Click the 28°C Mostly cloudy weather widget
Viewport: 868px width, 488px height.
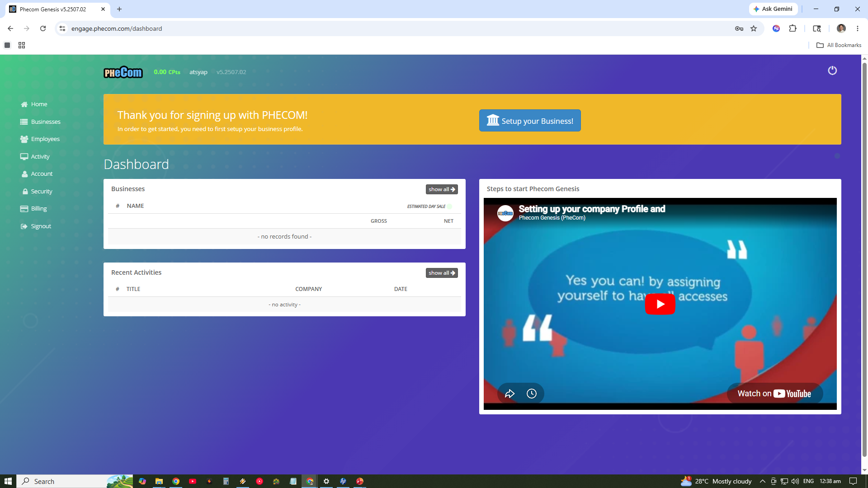[x=716, y=481]
